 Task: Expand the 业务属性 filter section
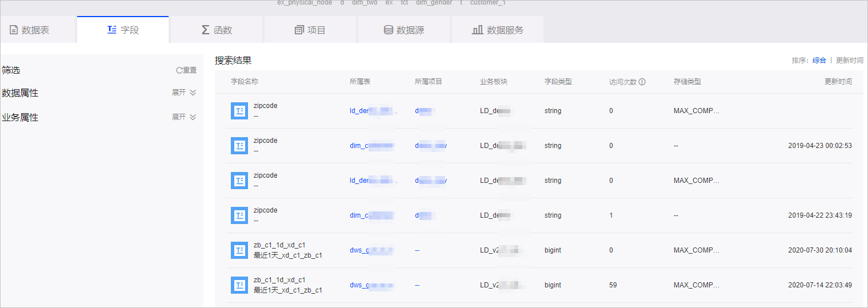click(184, 117)
